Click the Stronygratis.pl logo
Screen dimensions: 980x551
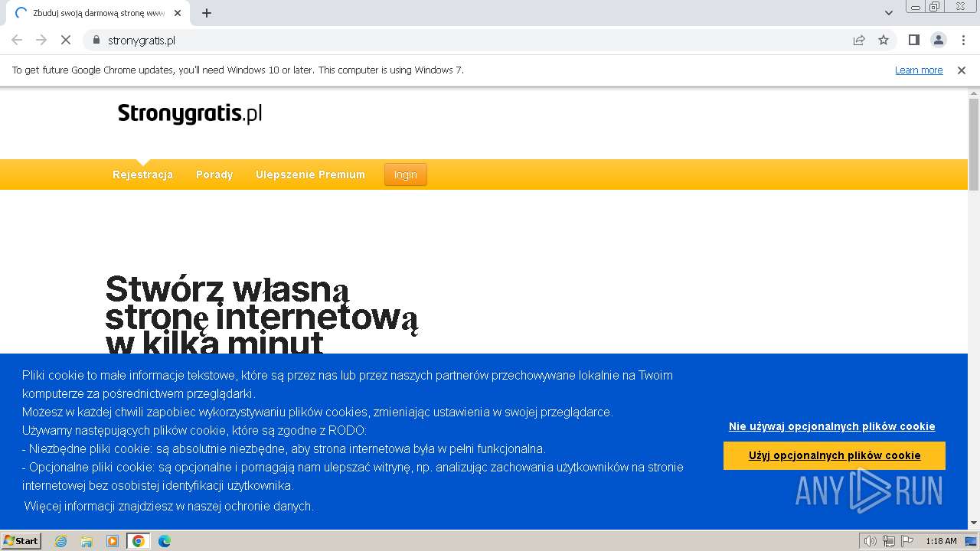click(x=190, y=114)
